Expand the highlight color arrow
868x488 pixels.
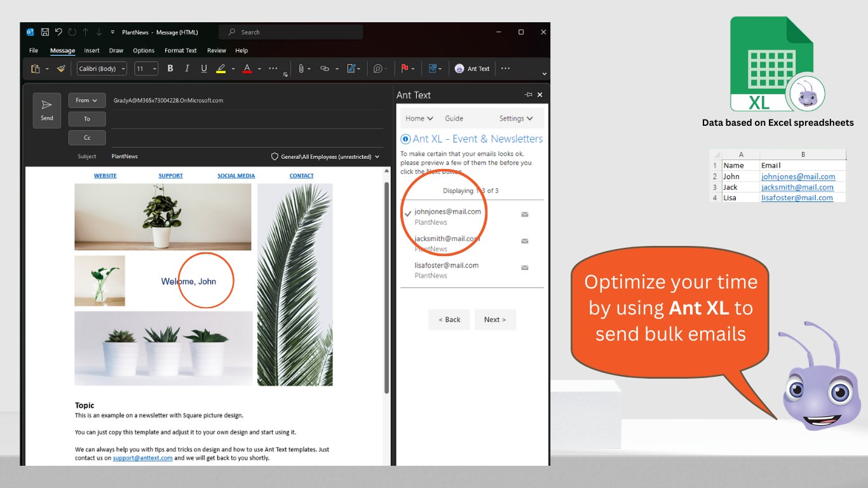click(233, 69)
